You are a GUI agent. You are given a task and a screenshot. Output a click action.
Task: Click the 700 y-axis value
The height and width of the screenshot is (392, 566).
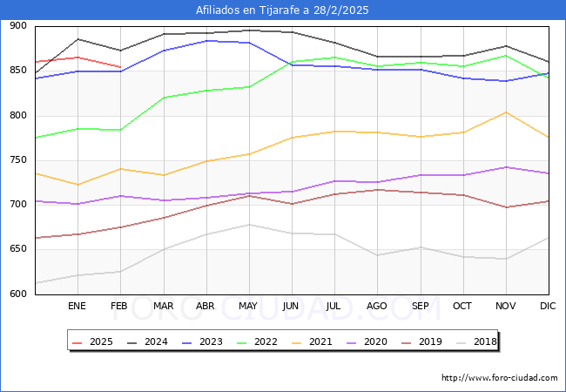click(x=18, y=205)
